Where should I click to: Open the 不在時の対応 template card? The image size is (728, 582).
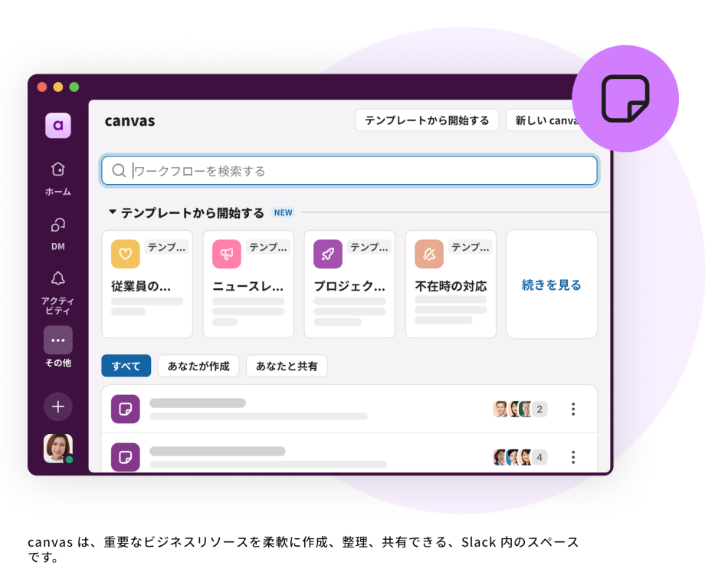coord(451,284)
